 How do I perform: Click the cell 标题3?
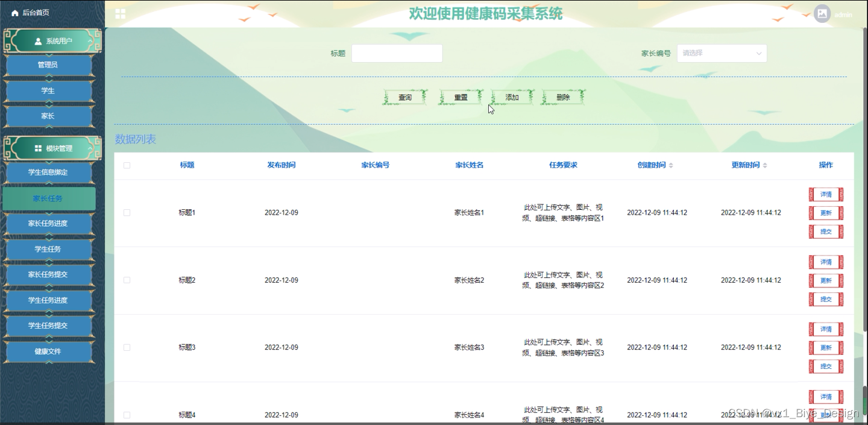(x=187, y=348)
